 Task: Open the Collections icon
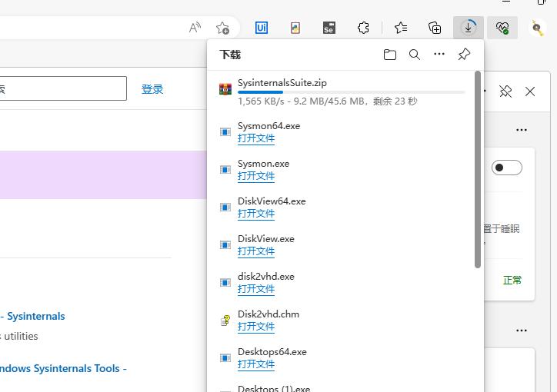click(435, 28)
